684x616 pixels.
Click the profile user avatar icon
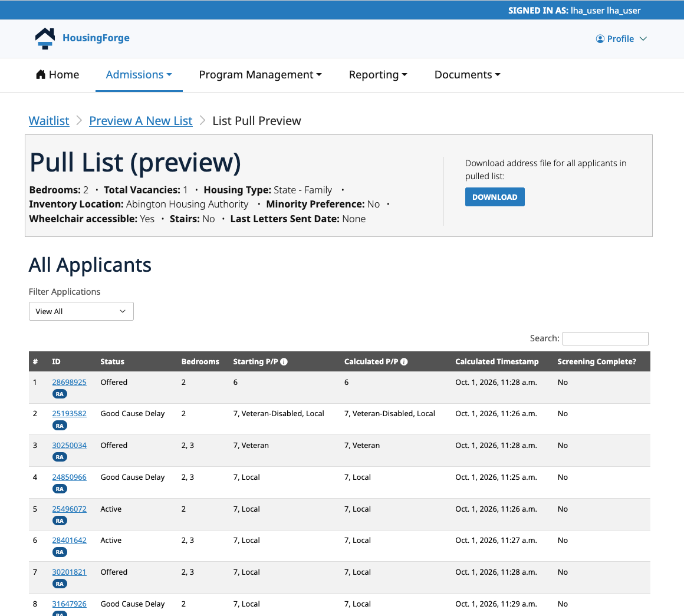click(x=600, y=39)
